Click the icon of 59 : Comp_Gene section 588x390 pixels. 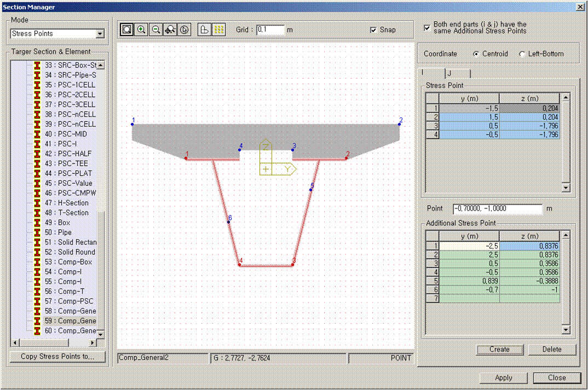pos(37,321)
